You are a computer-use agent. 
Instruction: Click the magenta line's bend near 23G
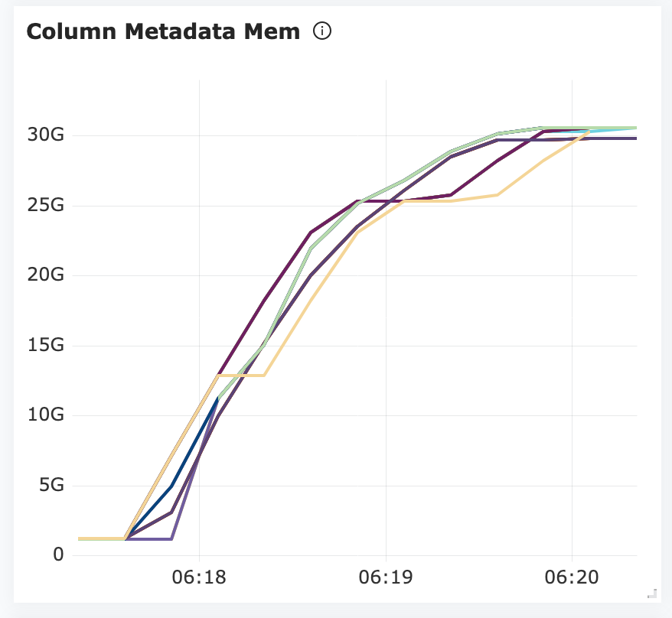coord(311,232)
